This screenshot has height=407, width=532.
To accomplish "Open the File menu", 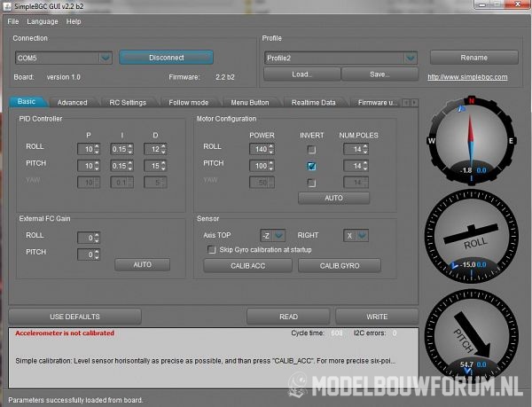I will click(x=13, y=21).
